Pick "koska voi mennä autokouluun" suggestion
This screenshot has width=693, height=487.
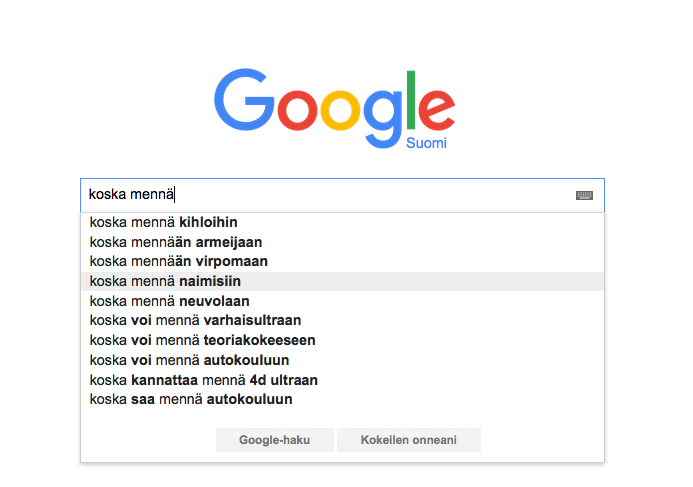click(x=342, y=360)
